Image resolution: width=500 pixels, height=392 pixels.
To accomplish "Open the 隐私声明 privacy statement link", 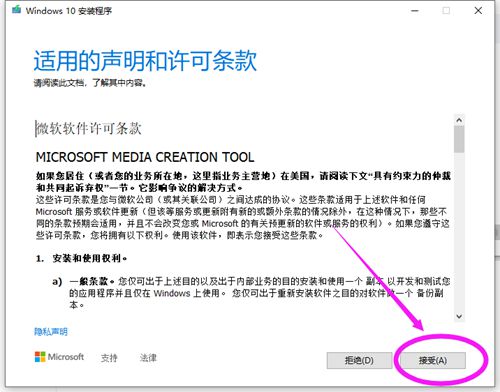I will coord(51,332).
